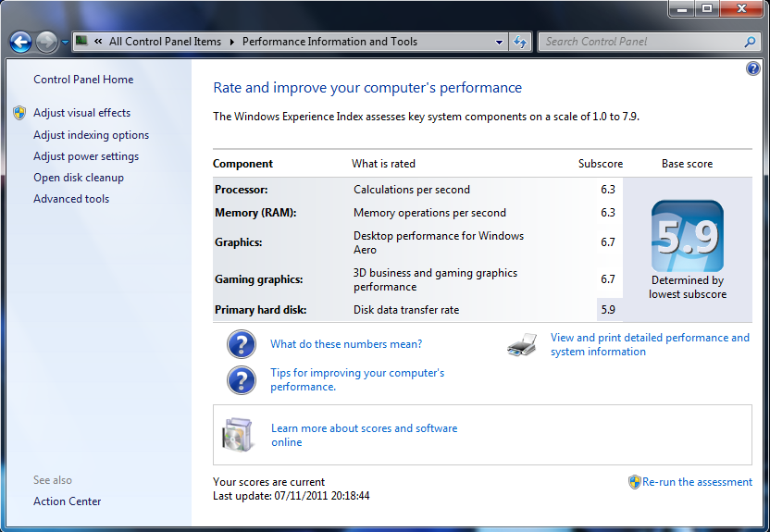Click the Processor 6.3 subscore
The width and height of the screenshot is (770, 532).
click(x=608, y=190)
